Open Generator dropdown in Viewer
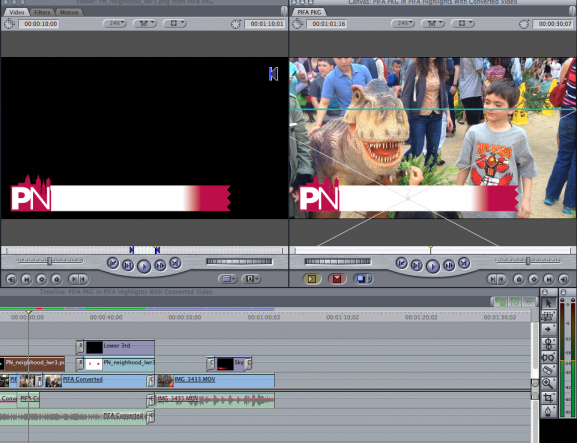This screenshot has height=443, width=577. point(251,279)
